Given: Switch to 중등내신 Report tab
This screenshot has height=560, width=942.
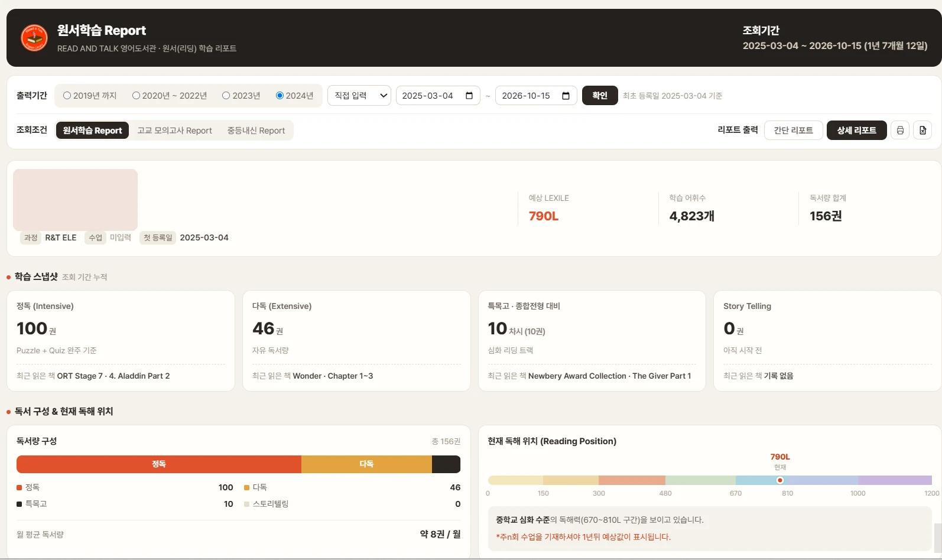Looking at the screenshot, I should click(x=256, y=131).
